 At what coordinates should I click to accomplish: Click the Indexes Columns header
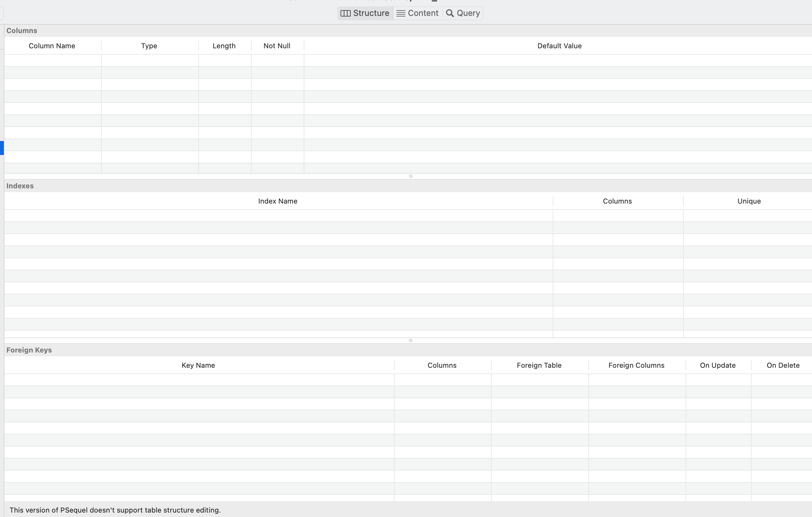point(618,201)
